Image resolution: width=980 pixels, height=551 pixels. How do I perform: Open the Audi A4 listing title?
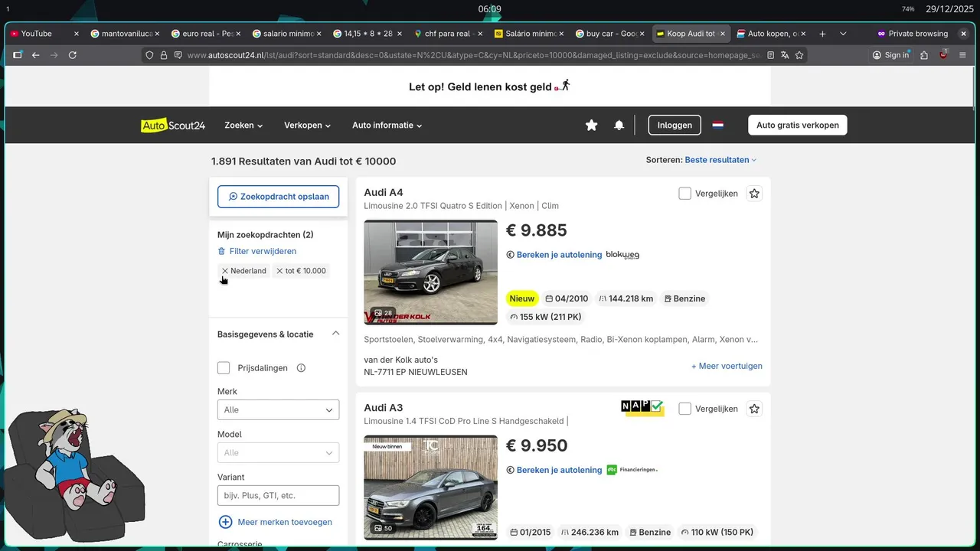click(384, 192)
